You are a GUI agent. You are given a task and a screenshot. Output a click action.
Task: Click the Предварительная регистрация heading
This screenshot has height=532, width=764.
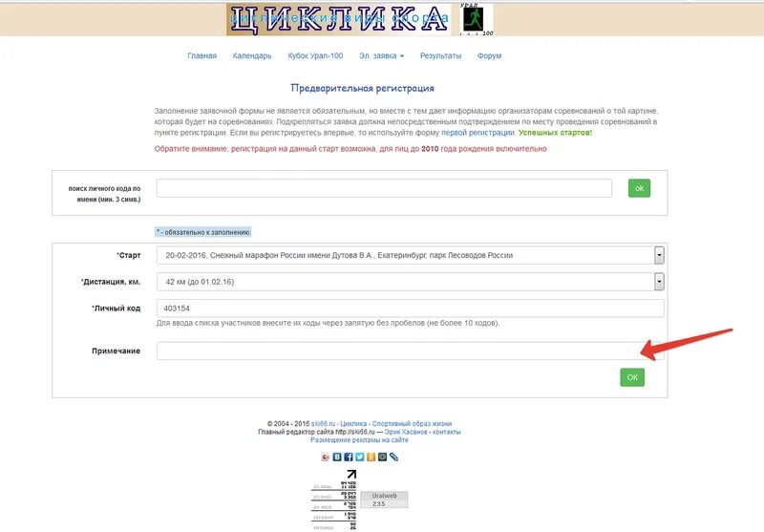[362, 88]
